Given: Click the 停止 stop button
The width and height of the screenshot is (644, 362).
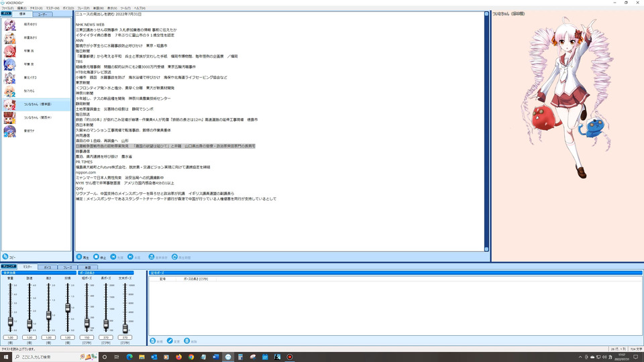Looking at the screenshot, I should click(99, 257).
